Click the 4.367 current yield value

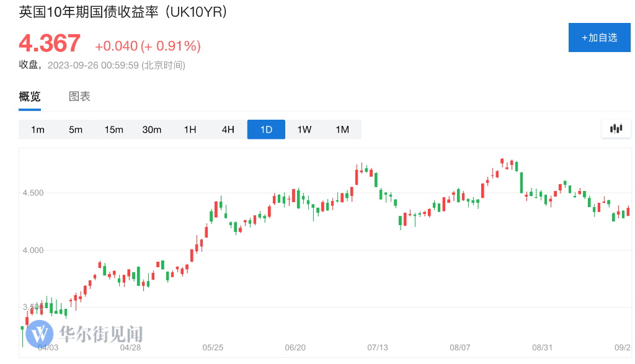click(x=50, y=43)
